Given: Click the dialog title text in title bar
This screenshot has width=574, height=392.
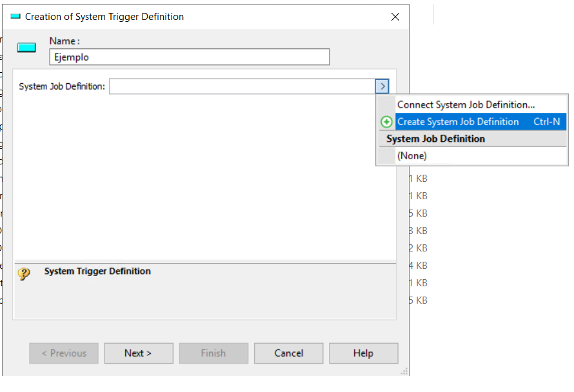Looking at the screenshot, I should tap(104, 17).
